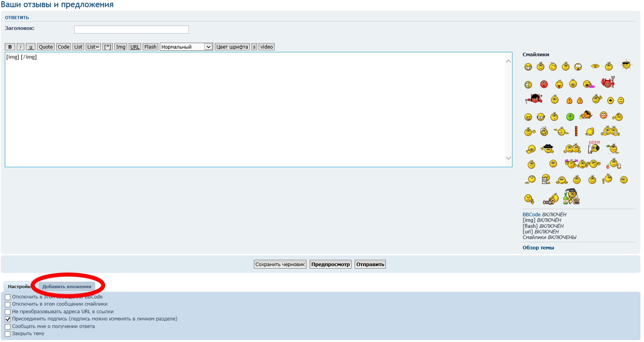The width and height of the screenshot is (644, 342).
Task: Insert the red devil with trident smiley
Action: pyautogui.click(x=608, y=83)
